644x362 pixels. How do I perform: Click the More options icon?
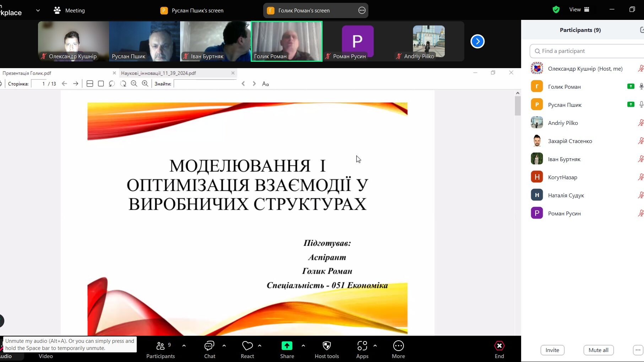click(x=398, y=346)
